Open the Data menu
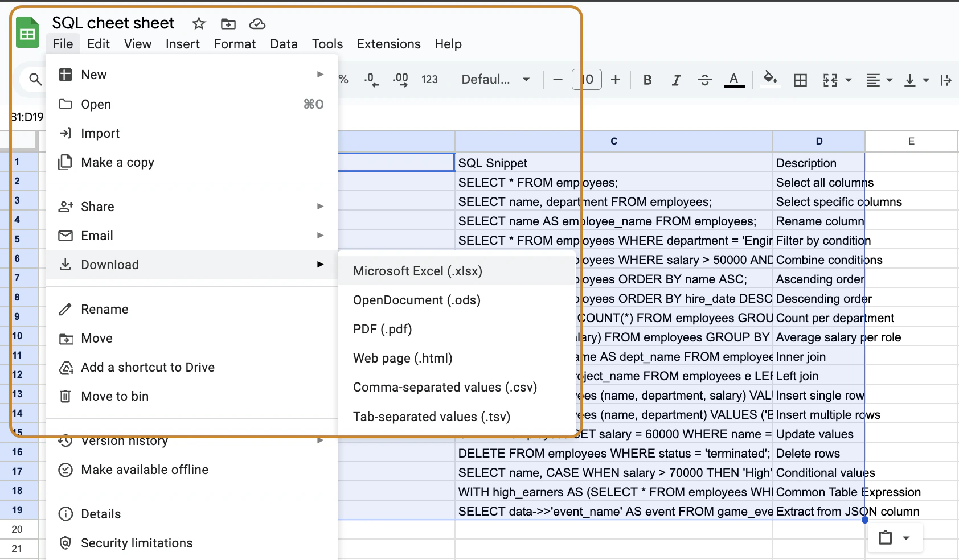The width and height of the screenshot is (959, 560). (284, 44)
